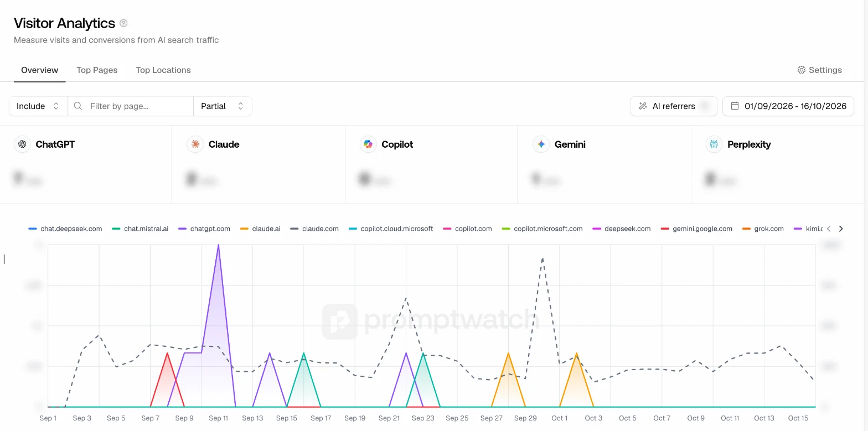Image resolution: width=868 pixels, height=431 pixels.
Task: Toggle copilot.cloud.microsoft series in legend
Action: tap(391, 229)
